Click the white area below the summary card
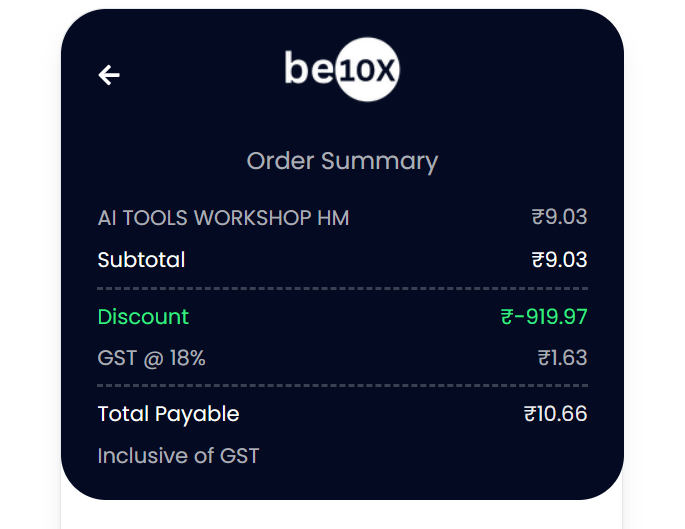The height and width of the screenshot is (529, 685). tap(342, 515)
